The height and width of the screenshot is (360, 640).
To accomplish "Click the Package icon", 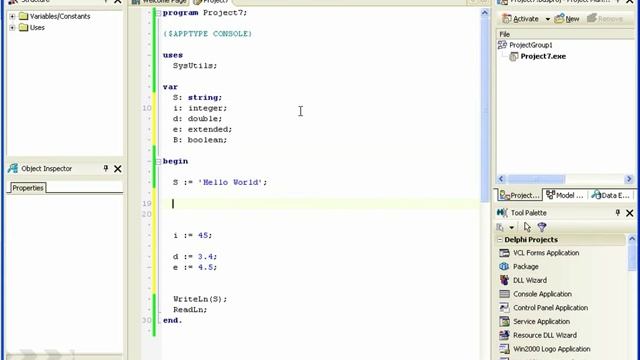I will click(504, 267).
